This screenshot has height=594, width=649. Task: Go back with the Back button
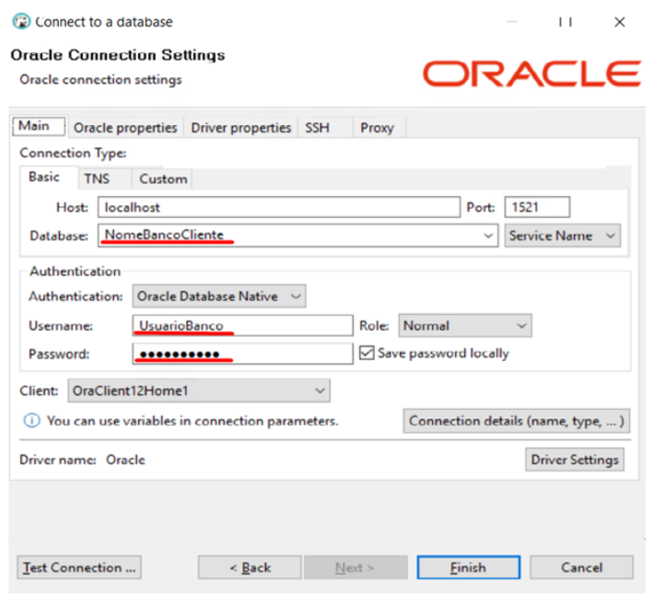[x=250, y=568]
